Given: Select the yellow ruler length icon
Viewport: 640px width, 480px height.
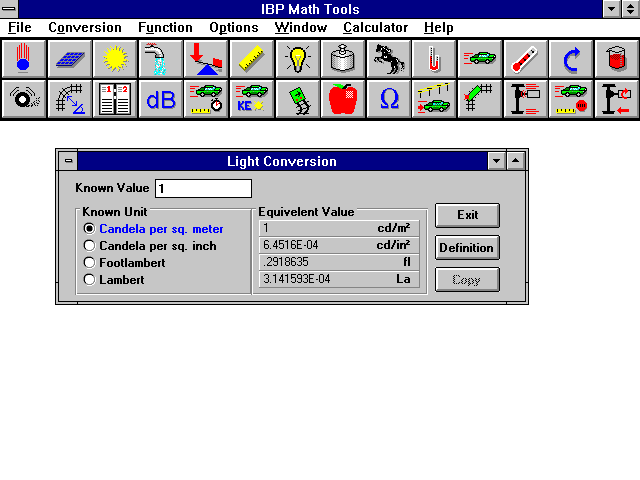Looking at the screenshot, I should 252,59.
